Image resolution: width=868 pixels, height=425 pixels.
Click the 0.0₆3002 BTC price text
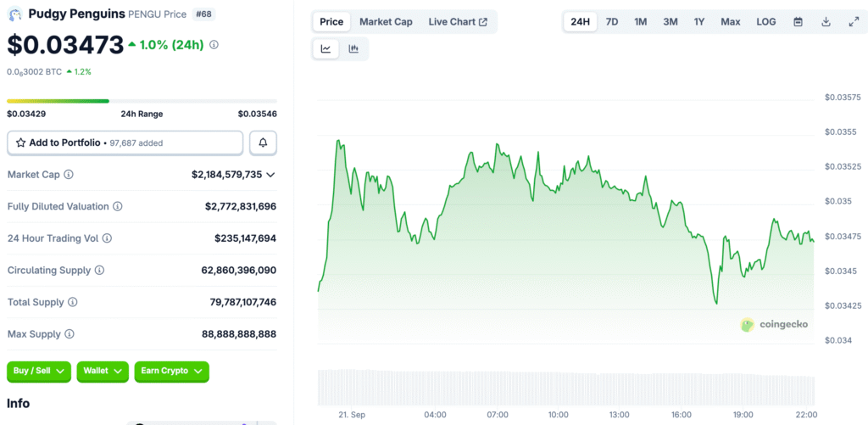click(x=34, y=71)
